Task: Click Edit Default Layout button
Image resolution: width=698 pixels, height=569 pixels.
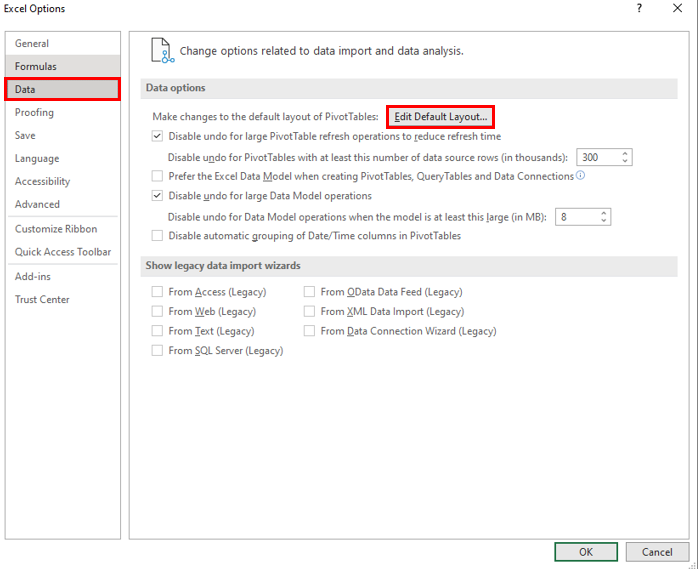Action: tap(441, 117)
